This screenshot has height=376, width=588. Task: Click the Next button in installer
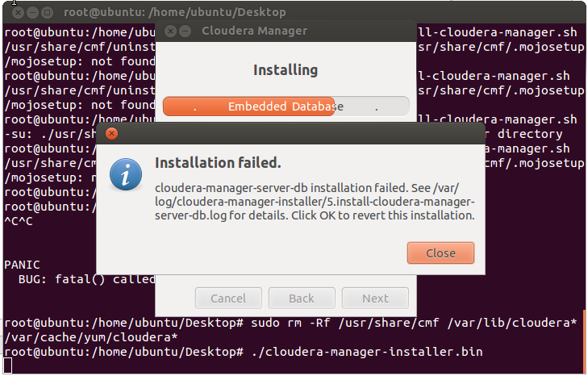(375, 299)
